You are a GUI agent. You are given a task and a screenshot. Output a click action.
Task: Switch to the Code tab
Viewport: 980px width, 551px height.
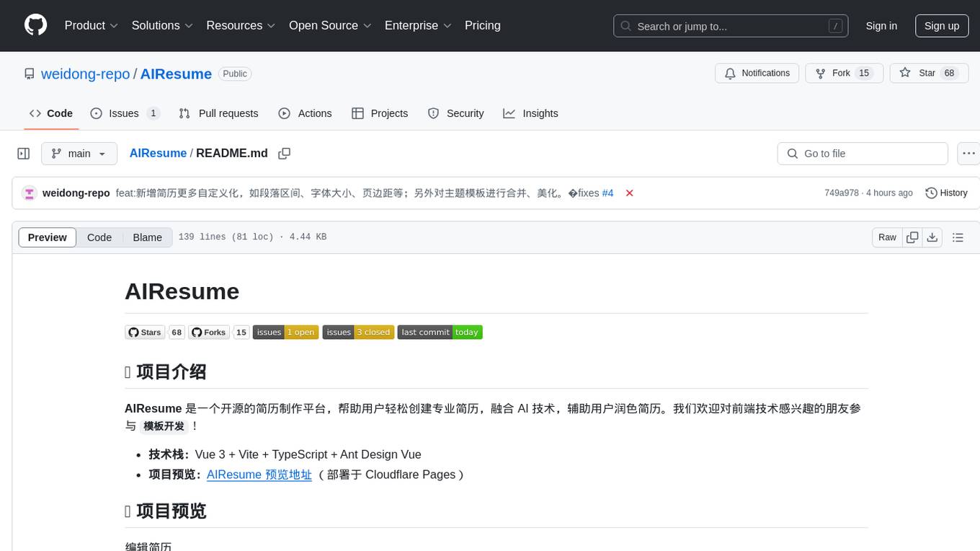51,113
